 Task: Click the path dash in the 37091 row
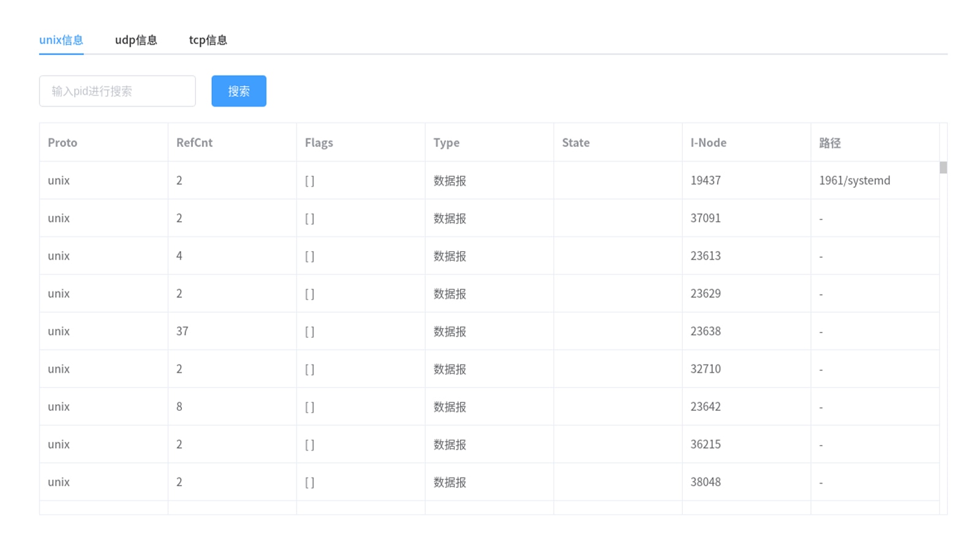821,219
